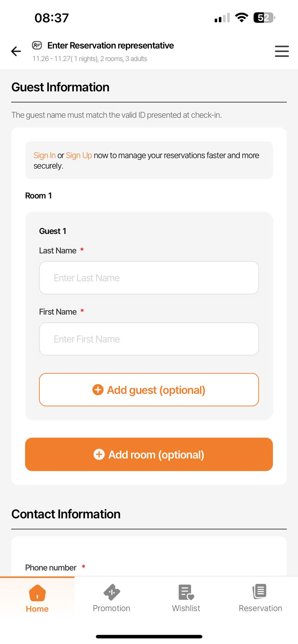Tap the Wishlist heart-list icon

pyautogui.click(x=186, y=592)
